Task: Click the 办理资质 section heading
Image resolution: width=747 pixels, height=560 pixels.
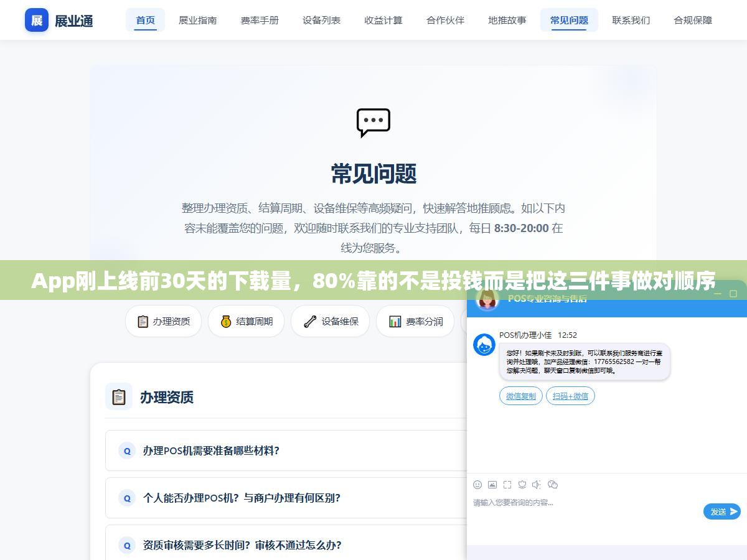Action: (166, 397)
